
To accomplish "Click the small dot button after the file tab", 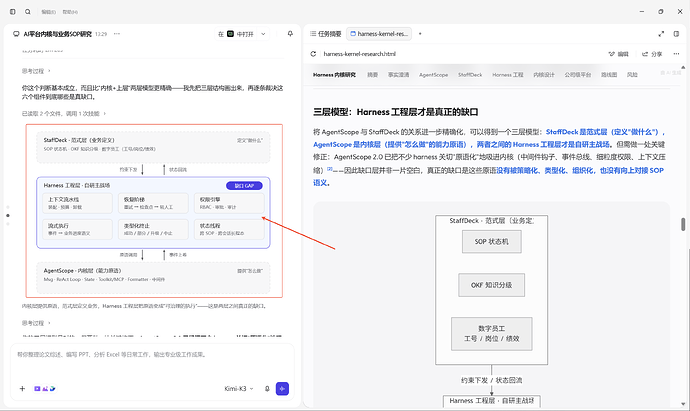I will 420,34.
